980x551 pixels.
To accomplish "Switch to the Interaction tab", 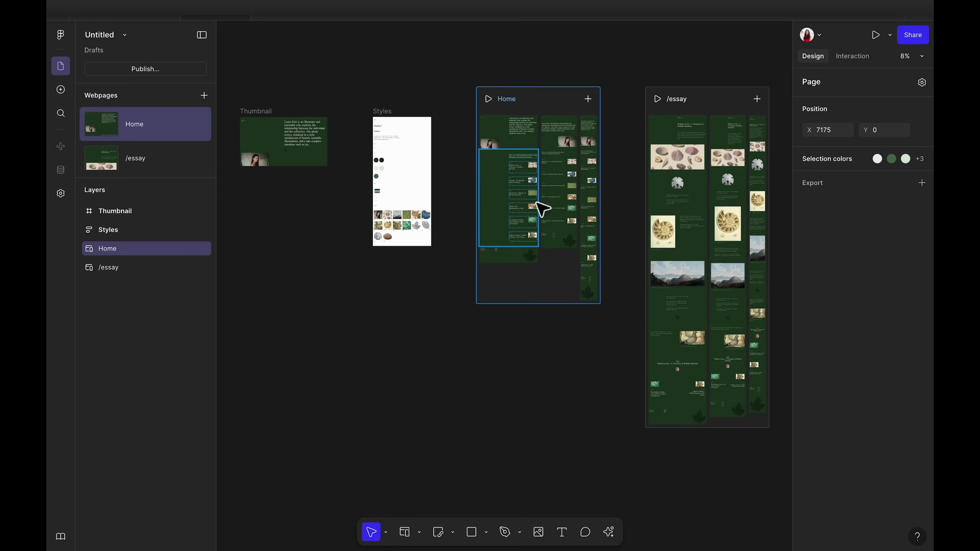I will (x=852, y=56).
